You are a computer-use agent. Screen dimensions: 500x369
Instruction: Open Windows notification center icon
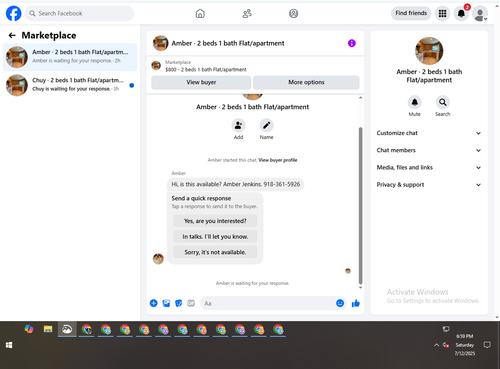pos(487,345)
